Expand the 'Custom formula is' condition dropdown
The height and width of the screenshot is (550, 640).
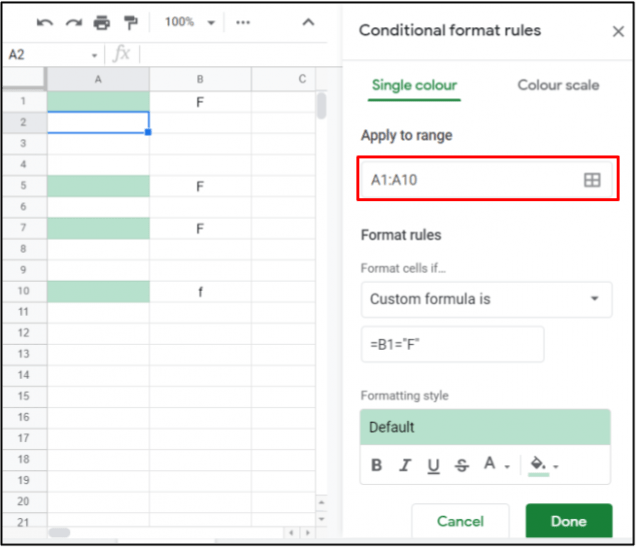(x=486, y=299)
